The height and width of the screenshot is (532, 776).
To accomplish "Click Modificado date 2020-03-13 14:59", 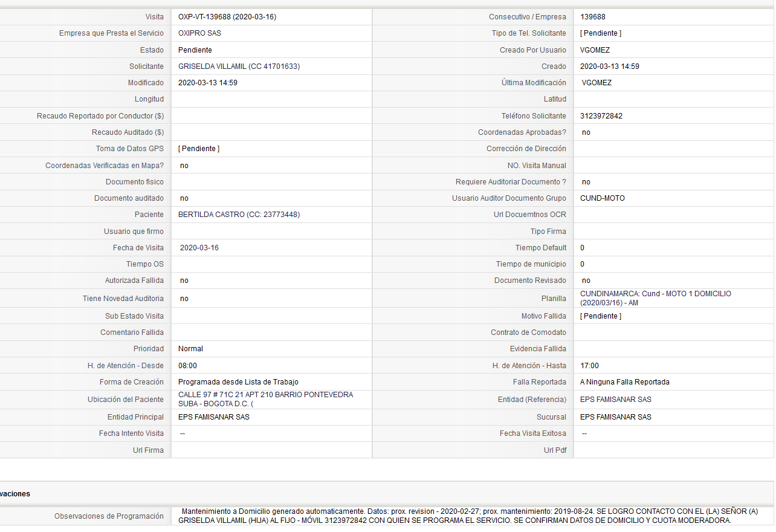I will click(208, 83).
